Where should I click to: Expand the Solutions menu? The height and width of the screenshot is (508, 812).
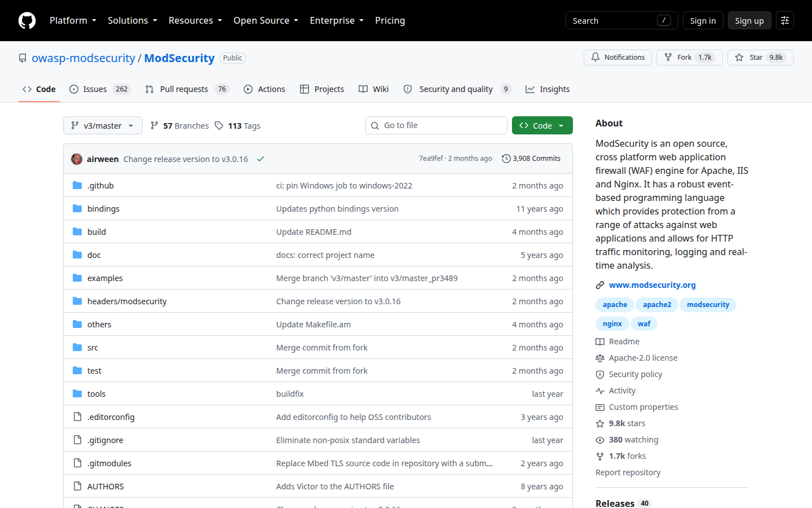(133, 20)
